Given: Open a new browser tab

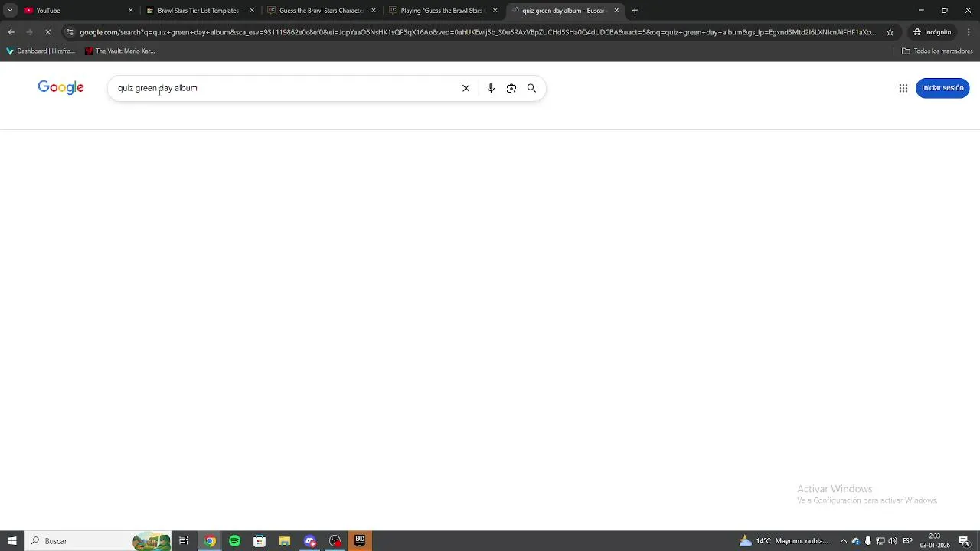Looking at the screenshot, I should (635, 11).
